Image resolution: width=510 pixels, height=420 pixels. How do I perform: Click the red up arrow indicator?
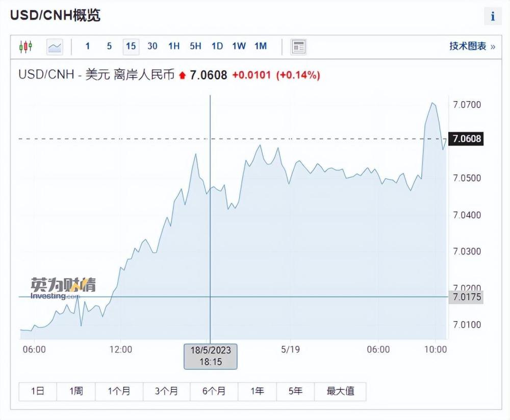pyautogui.click(x=183, y=76)
